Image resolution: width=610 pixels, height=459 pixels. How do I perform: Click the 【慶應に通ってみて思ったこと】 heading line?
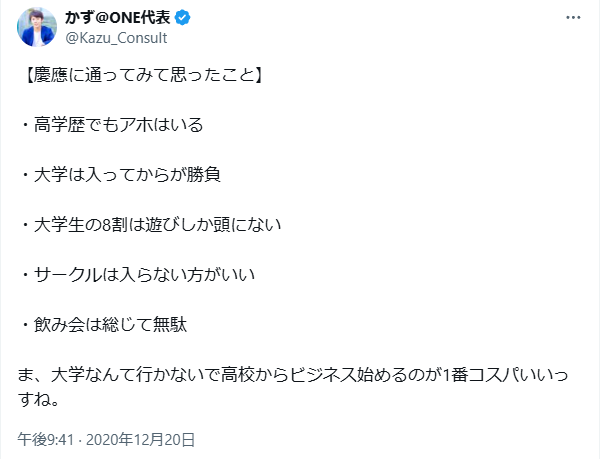[140, 74]
